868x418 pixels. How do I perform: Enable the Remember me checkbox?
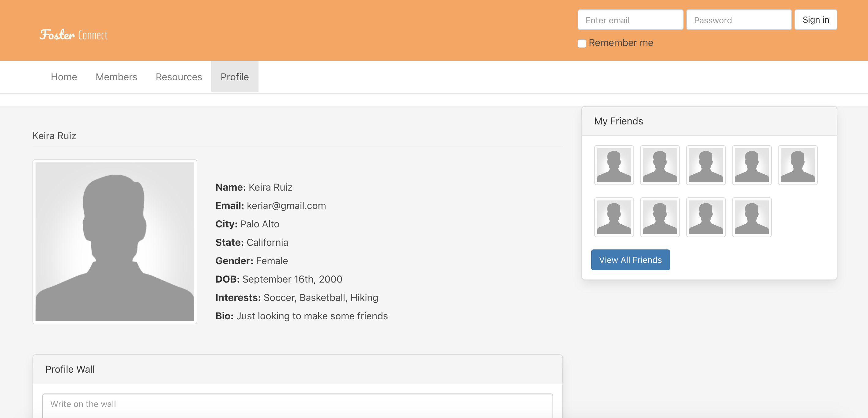(582, 44)
